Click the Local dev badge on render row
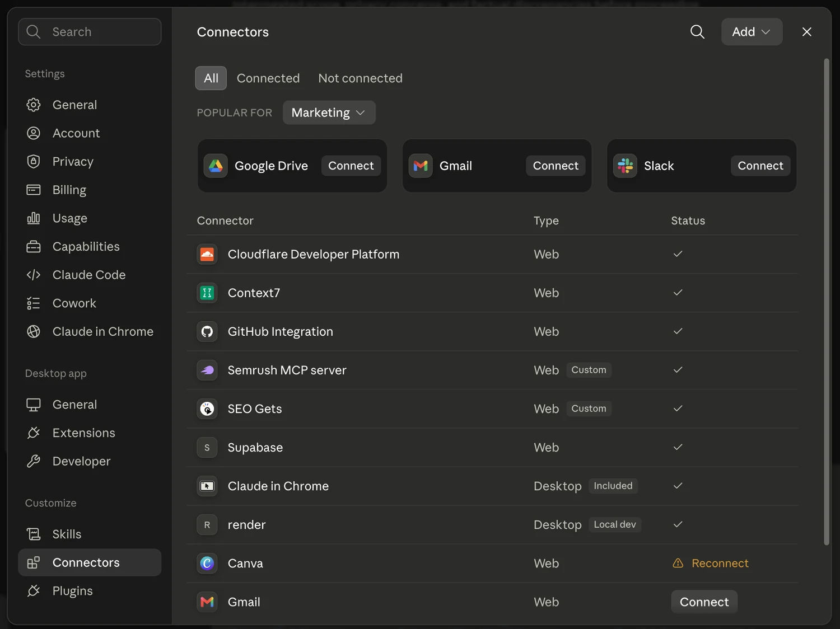The image size is (840, 629). (615, 524)
